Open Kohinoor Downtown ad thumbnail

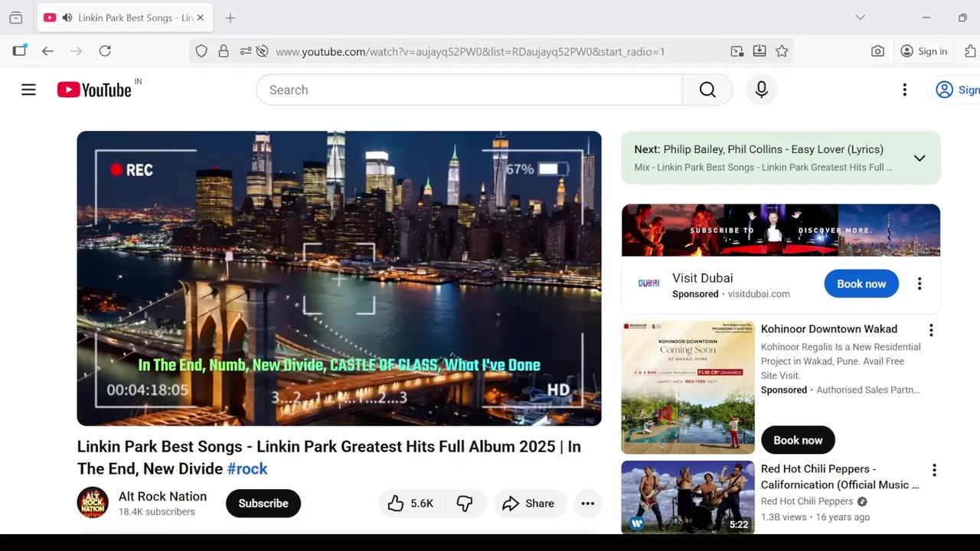688,387
